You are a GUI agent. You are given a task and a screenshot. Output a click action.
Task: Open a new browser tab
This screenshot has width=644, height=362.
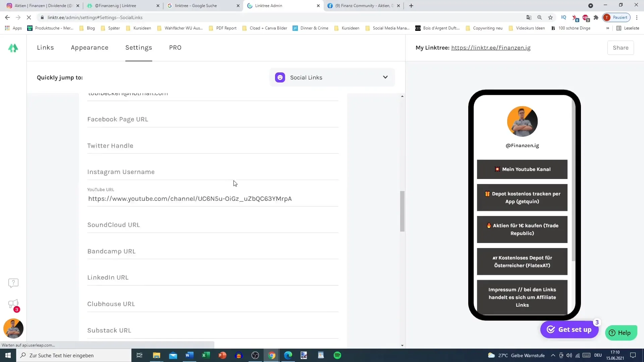coord(411,6)
